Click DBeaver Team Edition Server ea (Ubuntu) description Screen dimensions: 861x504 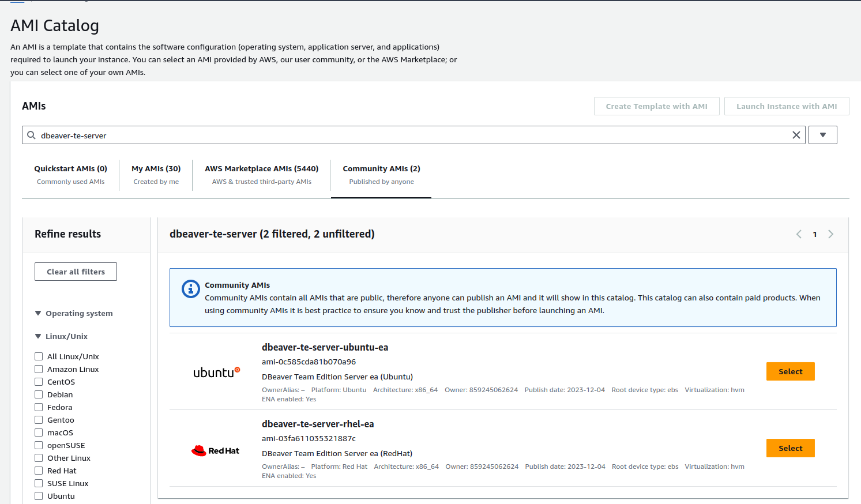[x=337, y=377]
